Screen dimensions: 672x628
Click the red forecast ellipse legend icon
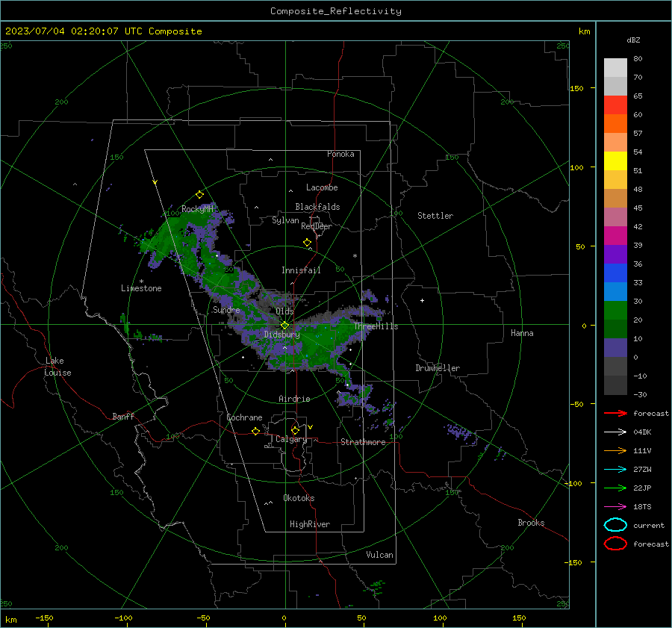point(615,544)
